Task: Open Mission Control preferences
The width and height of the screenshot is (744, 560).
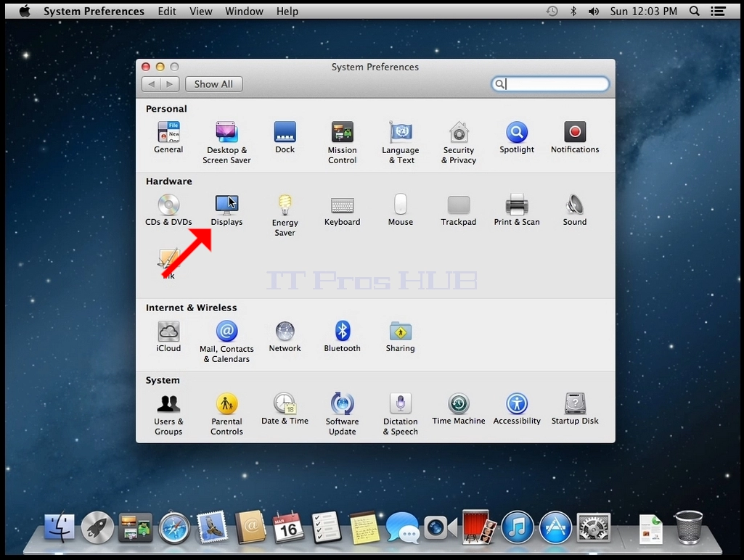Action: (342, 142)
